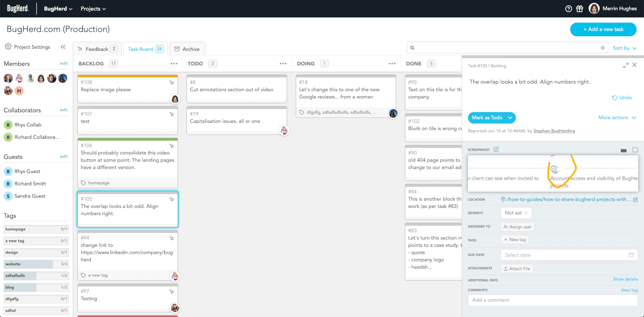Open Doing column options menu
The height and width of the screenshot is (317, 644).
pos(392,63)
